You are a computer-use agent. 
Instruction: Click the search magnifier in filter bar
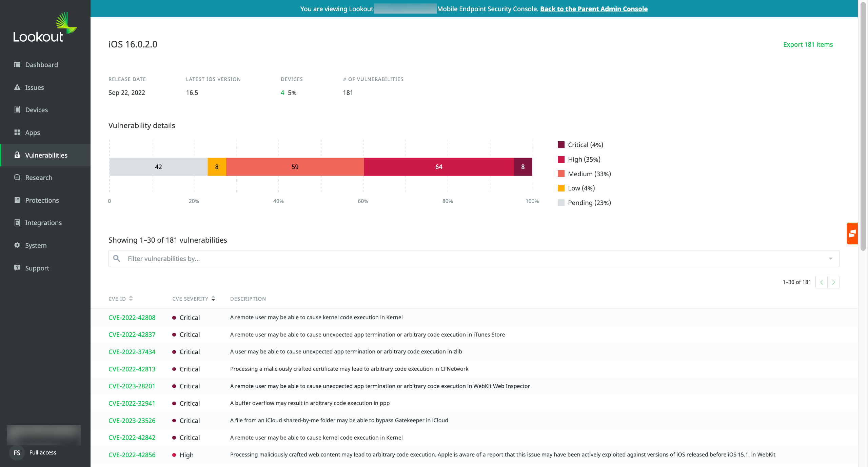117,259
